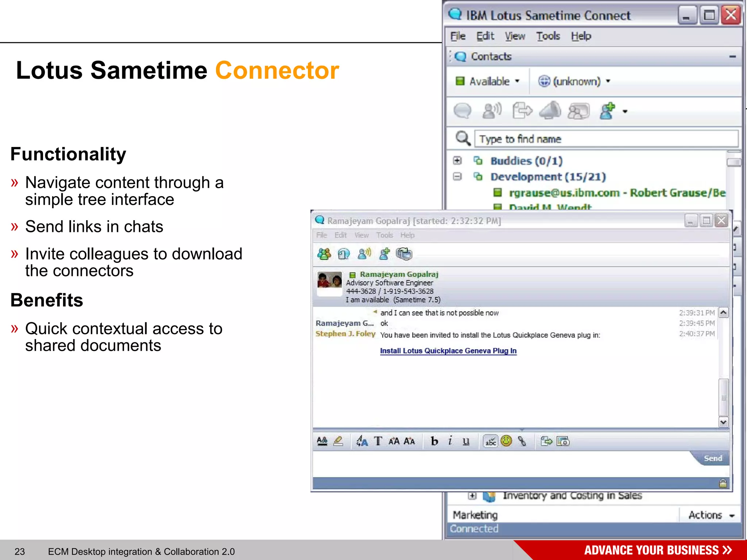Viewport: 747px width, 560px height.
Task: Open Install Lotus Quickplace Geneva Plug In link
Action: click(x=448, y=351)
